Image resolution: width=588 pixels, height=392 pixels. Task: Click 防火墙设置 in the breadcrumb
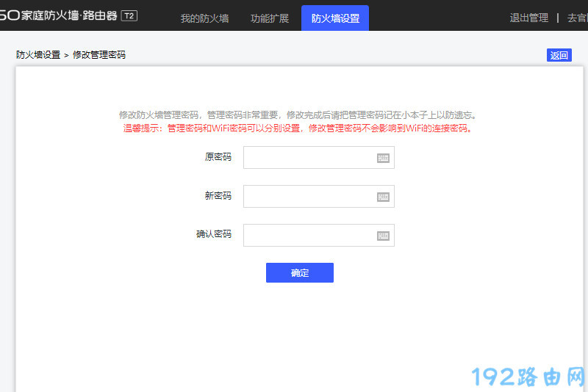tap(38, 55)
